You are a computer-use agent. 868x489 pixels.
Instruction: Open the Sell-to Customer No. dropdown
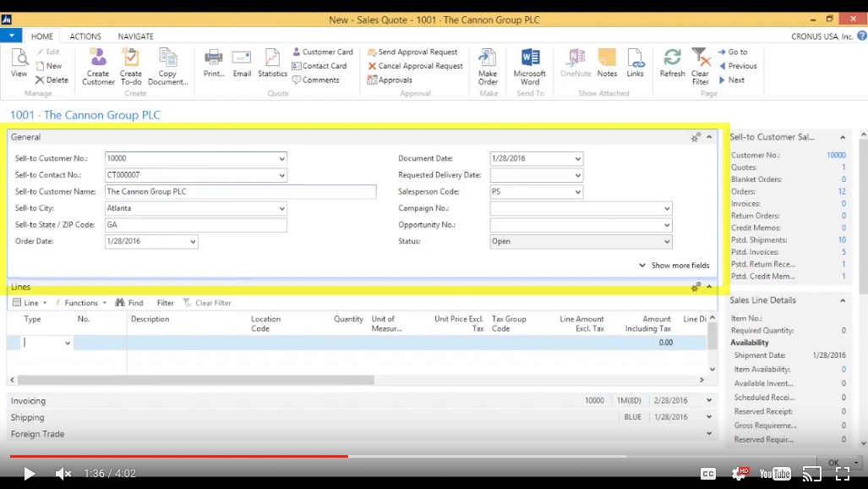click(x=281, y=158)
